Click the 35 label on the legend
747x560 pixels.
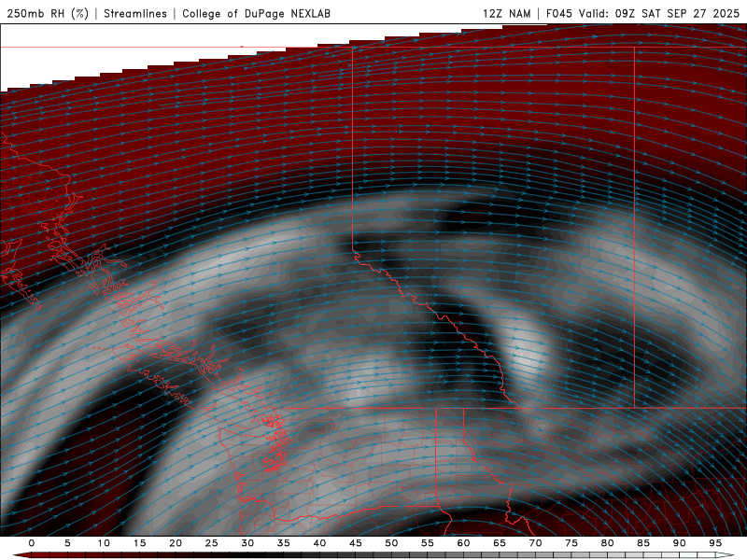click(x=284, y=543)
